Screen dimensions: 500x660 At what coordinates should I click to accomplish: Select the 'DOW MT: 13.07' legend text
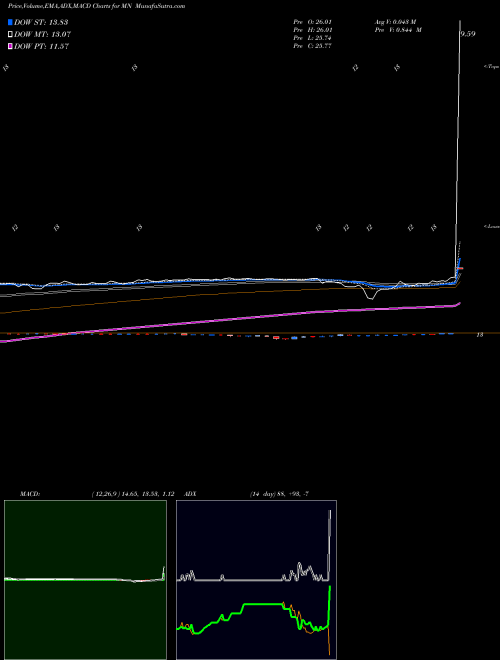coord(42,35)
